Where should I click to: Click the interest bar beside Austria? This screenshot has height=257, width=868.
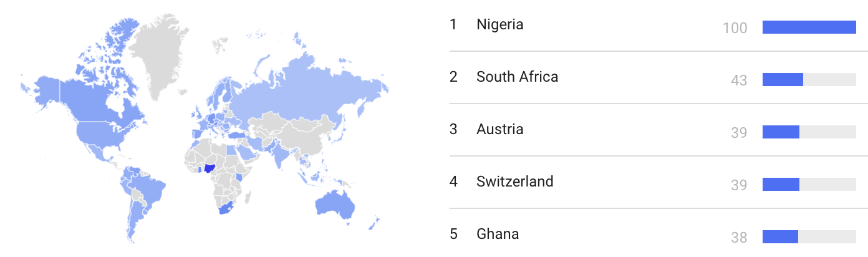[781, 132]
